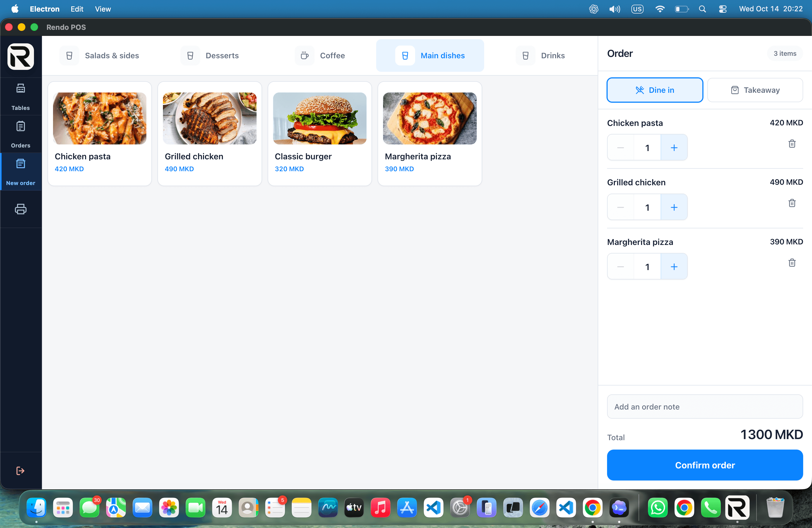Decrease Grilled chicken quantity with minus
The width and height of the screenshot is (812, 528).
[x=620, y=207]
